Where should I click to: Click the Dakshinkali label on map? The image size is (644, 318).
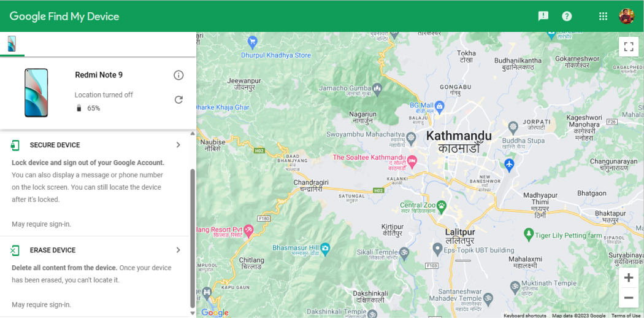coord(370,297)
